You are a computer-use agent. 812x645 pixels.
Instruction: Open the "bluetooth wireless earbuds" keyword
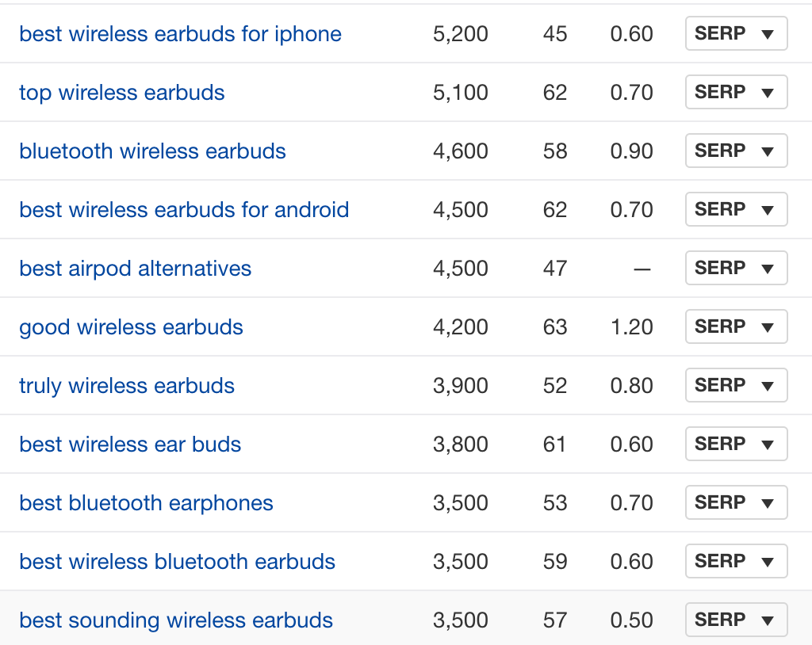click(x=152, y=151)
